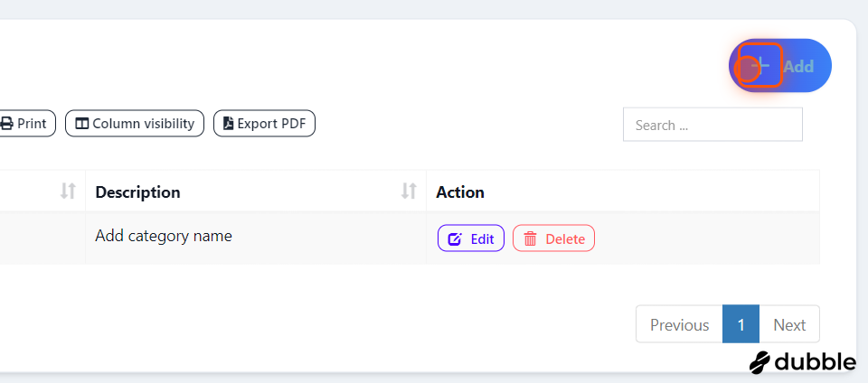Screen dimensions: 868x383
Task: Click the plus icon on the Add button
Action: pos(761,65)
